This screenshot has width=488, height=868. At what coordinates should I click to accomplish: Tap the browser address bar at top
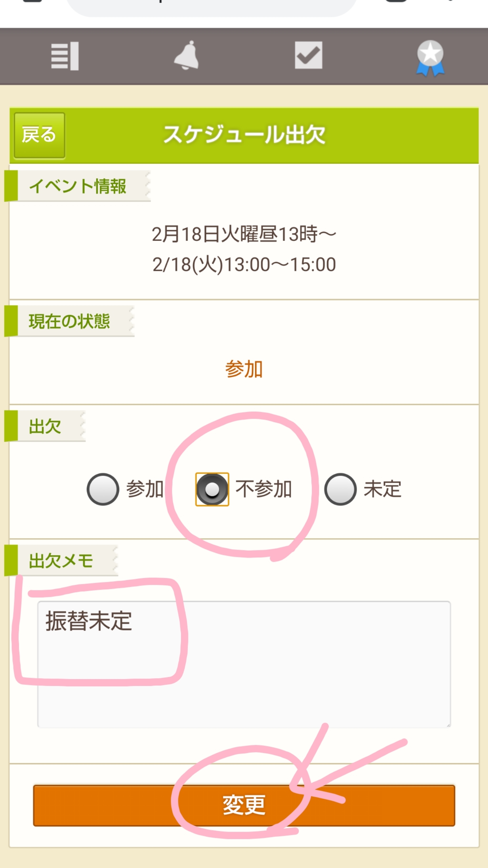[212, 6]
